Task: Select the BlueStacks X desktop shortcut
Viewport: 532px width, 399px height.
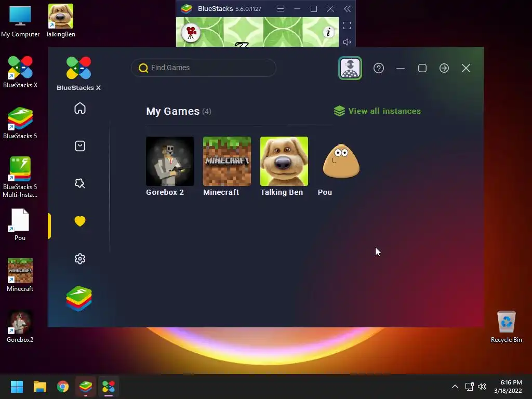Action: (x=20, y=72)
